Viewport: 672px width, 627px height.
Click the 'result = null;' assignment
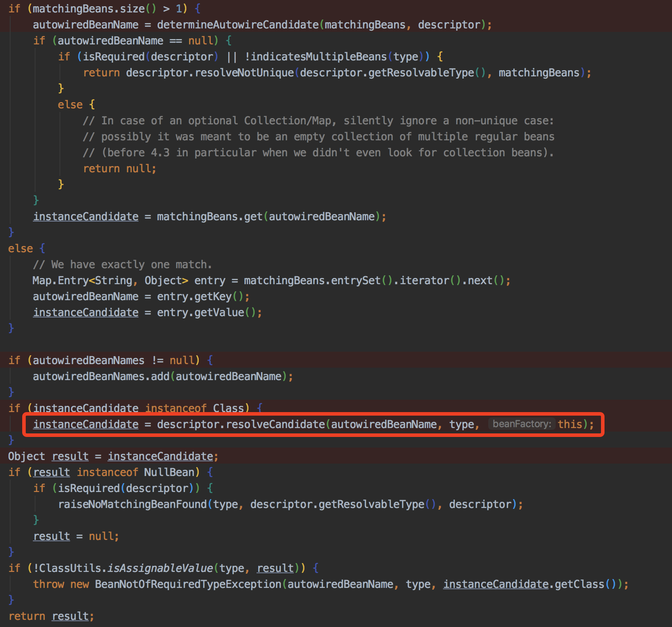click(76, 536)
